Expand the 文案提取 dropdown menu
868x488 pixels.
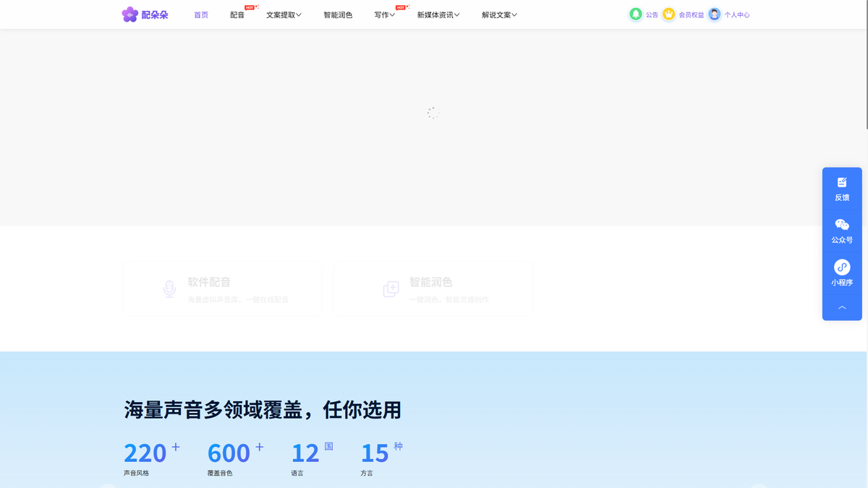[x=284, y=15]
